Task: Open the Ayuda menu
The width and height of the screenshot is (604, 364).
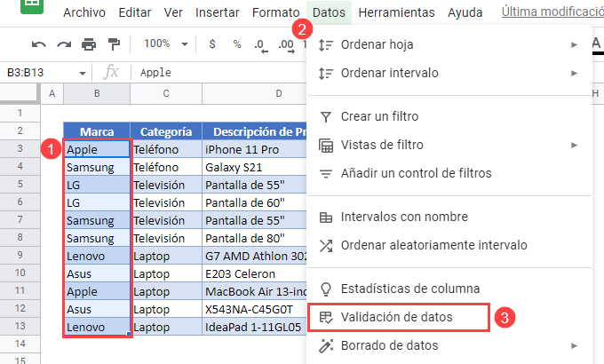Action: 465,12
